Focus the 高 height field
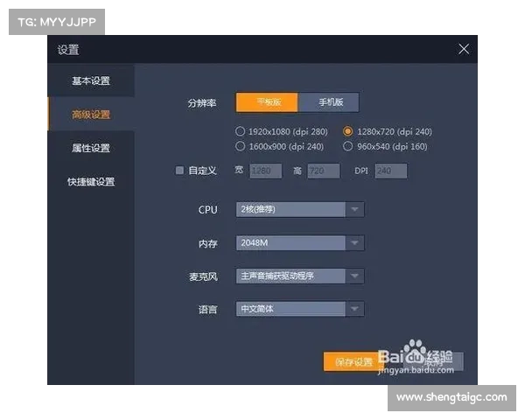Screen dimensions: 525x420 (324, 171)
